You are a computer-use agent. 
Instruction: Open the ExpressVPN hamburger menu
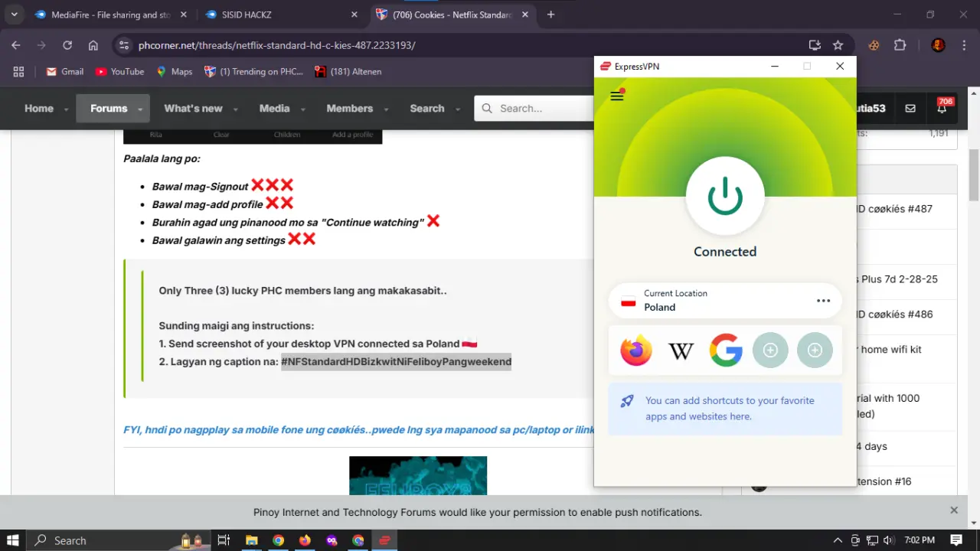[617, 96]
